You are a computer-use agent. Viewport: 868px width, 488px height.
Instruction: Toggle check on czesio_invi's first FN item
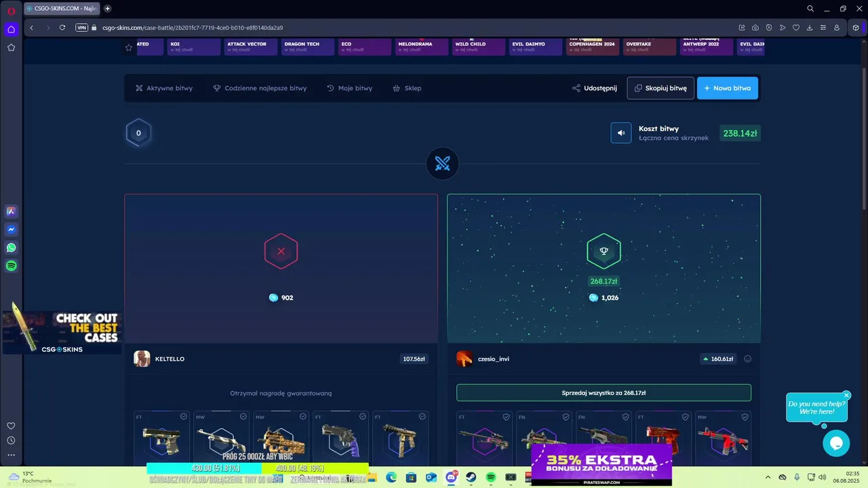[566, 416]
